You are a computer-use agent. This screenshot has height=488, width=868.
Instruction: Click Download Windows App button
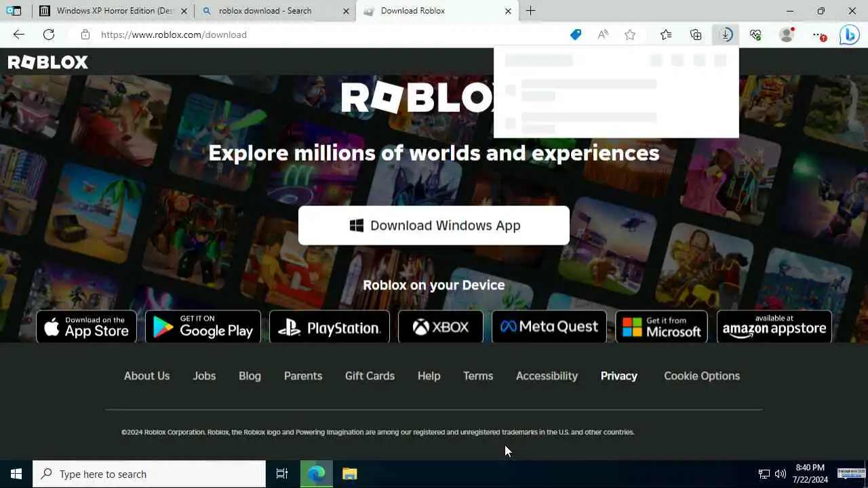click(x=434, y=226)
